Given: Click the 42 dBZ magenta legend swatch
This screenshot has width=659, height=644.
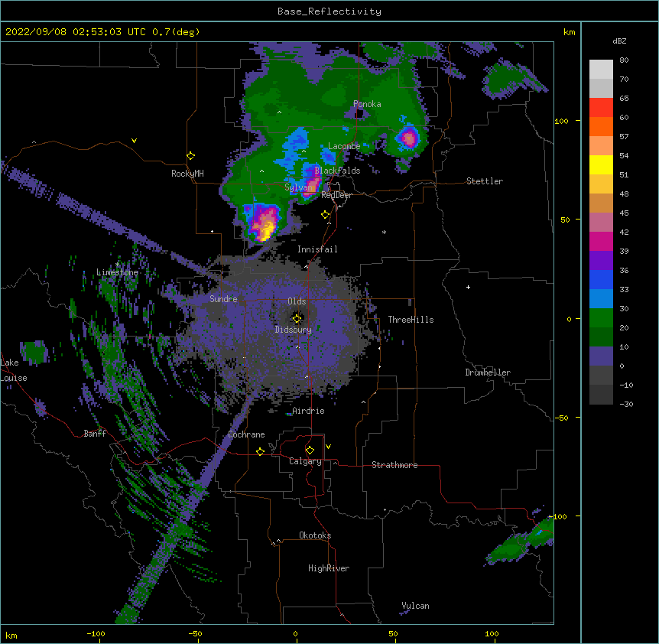Looking at the screenshot, I should click(x=601, y=241).
